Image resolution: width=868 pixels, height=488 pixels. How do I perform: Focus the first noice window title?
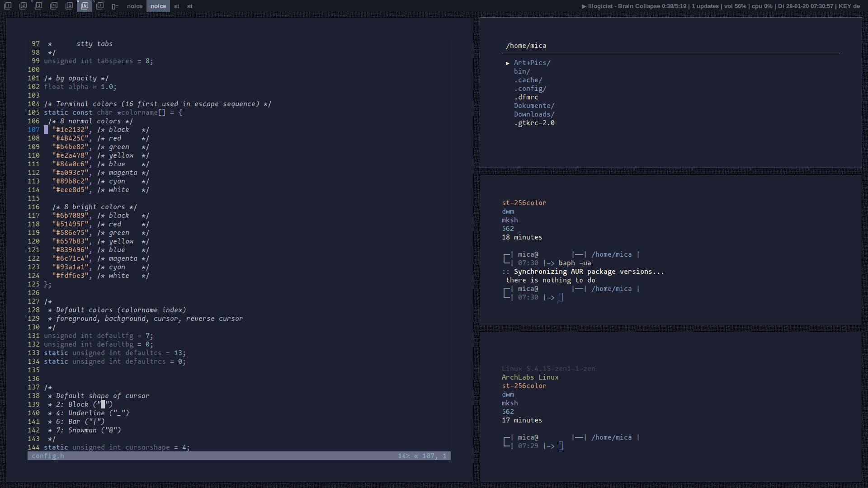pyautogui.click(x=135, y=6)
